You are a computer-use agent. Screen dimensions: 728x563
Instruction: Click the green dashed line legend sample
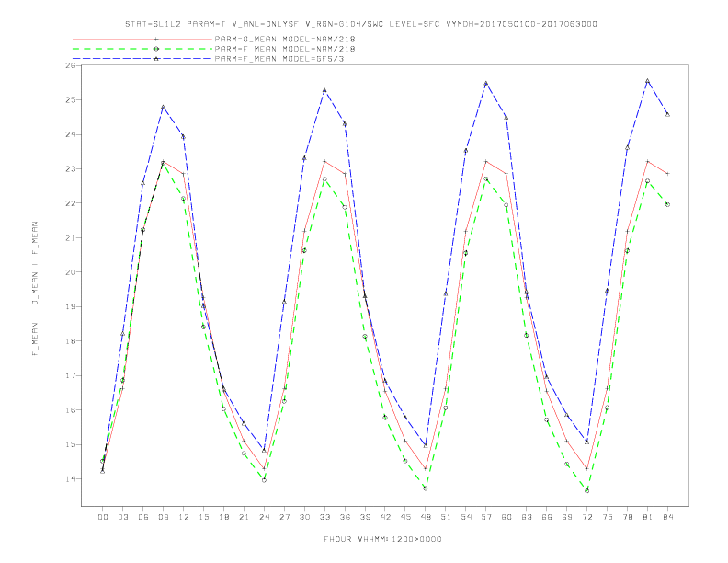(142, 49)
